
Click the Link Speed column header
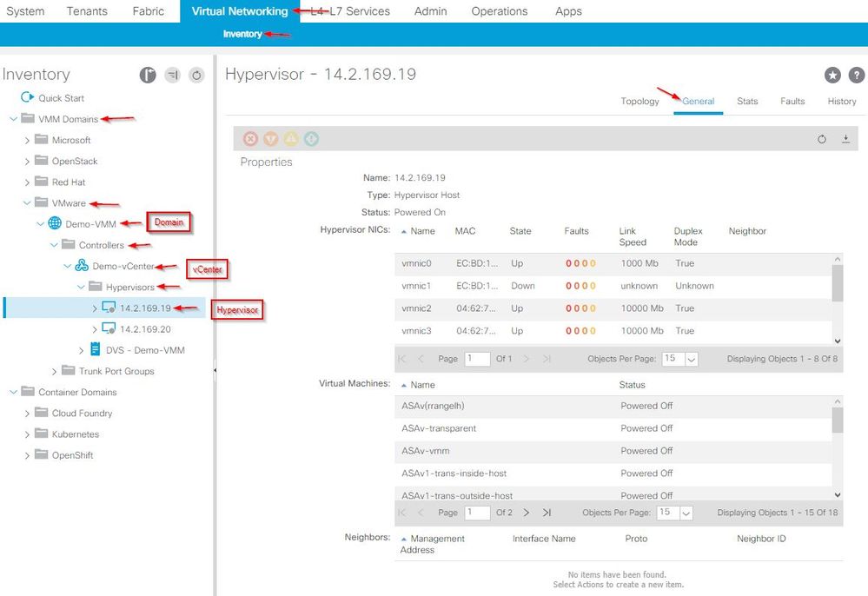pyautogui.click(x=633, y=237)
